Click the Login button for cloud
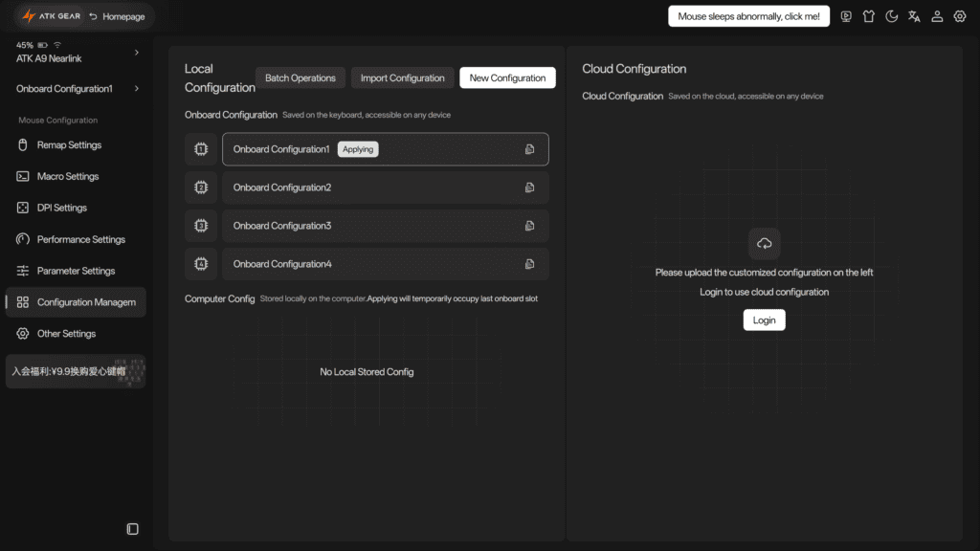Screen dimensions: 980x551 [764, 320]
